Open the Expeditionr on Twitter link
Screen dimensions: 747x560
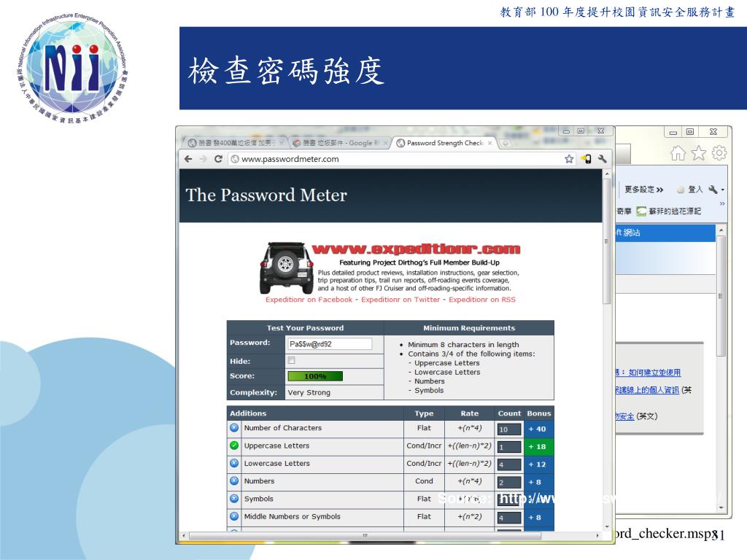[400, 300]
